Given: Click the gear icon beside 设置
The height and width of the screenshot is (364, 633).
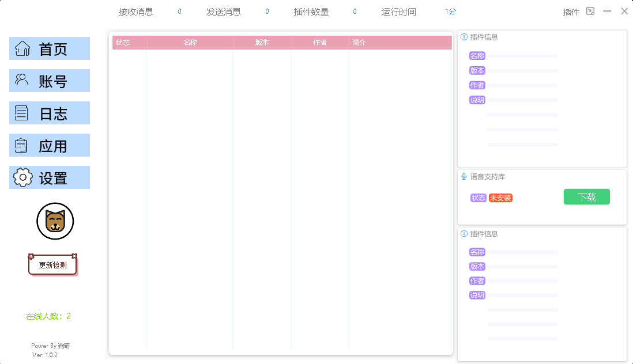Looking at the screenshot, I should [x=22, y=177].
